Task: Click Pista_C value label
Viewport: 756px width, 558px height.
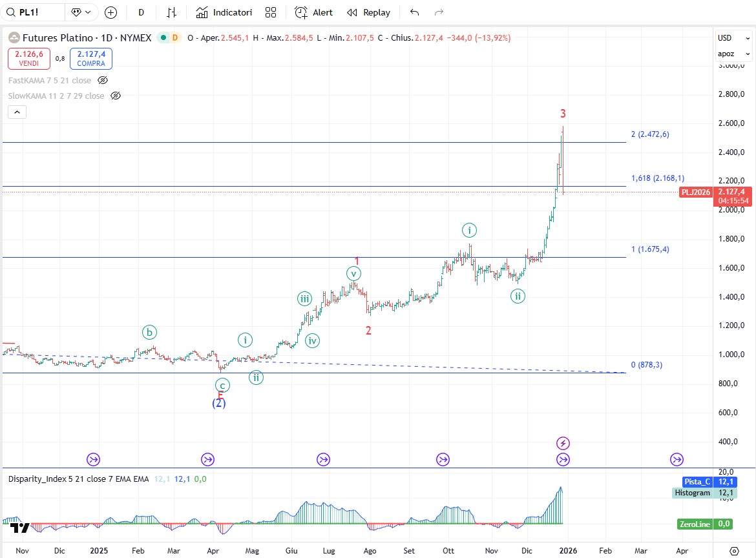Action: [x=697, y=482]
